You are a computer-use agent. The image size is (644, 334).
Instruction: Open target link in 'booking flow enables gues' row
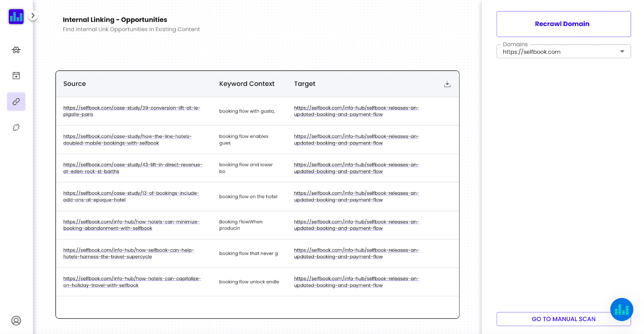[x=357, y=140]
